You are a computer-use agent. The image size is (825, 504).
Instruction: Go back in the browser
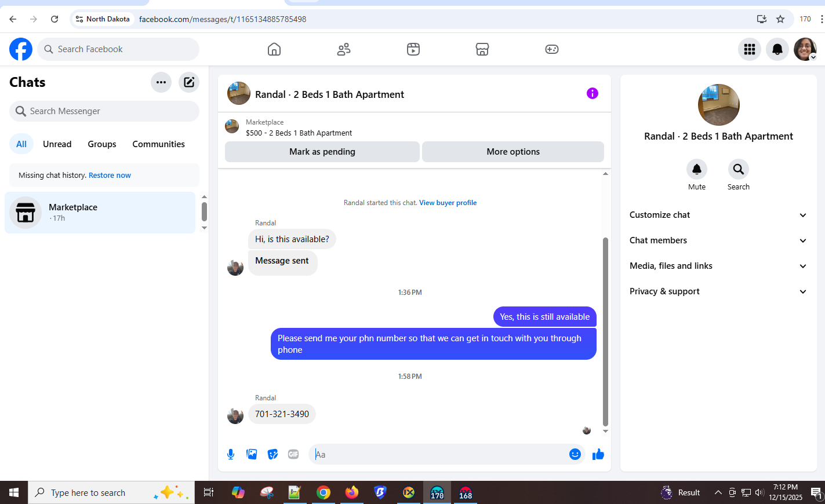[x=13, y=19]
